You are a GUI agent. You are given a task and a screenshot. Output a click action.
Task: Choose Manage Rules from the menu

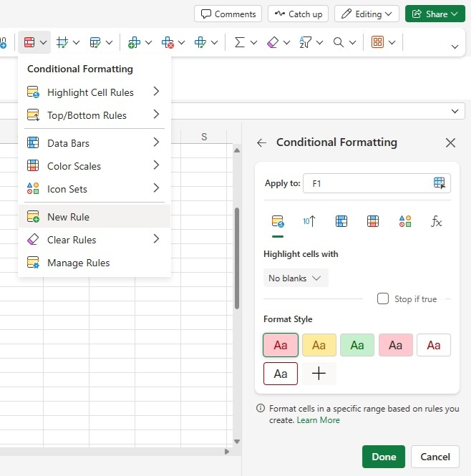coord(94,263)
